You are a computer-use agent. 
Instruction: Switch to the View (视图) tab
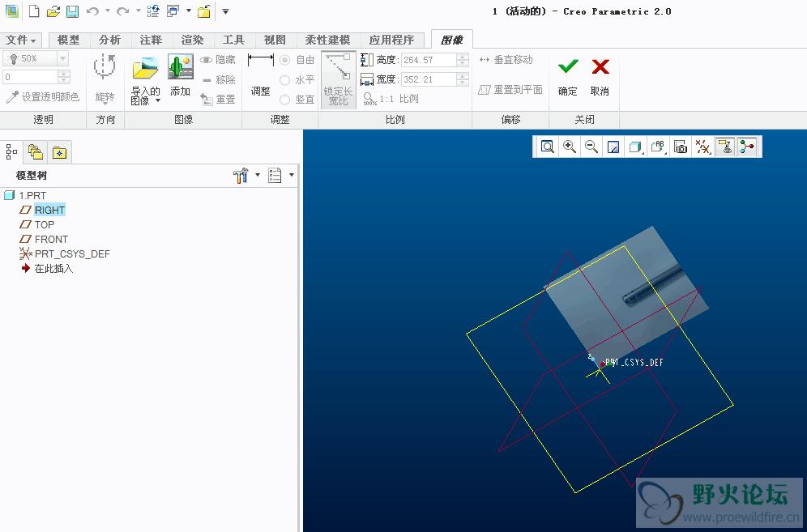click(275, 40)
